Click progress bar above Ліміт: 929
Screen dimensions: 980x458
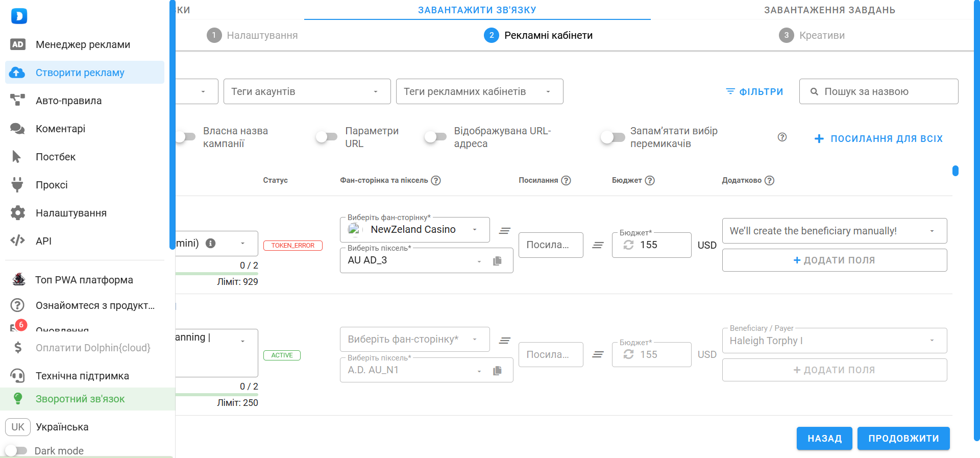pos(217,274)
